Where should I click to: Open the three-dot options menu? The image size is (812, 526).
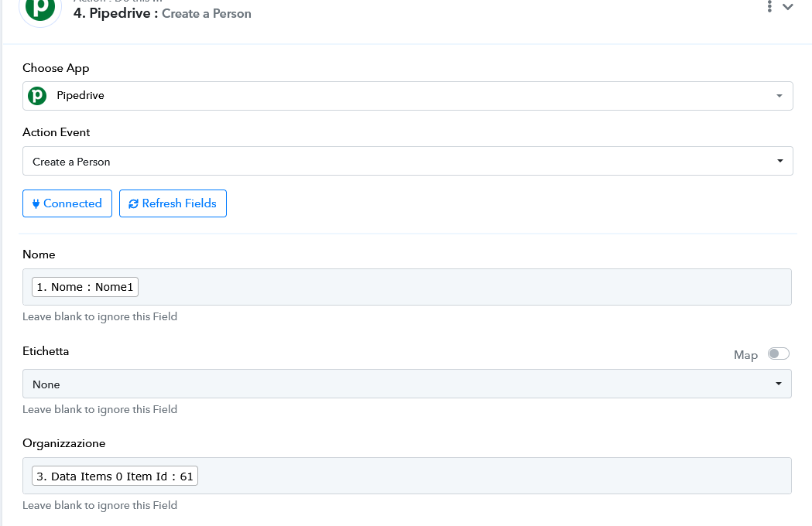click(x=769, y=6)
